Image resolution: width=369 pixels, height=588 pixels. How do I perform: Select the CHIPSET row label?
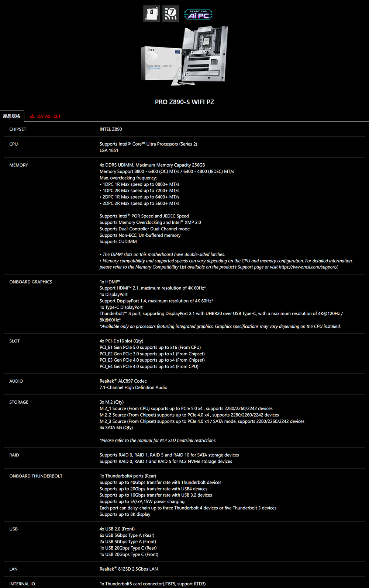[18, 129]
